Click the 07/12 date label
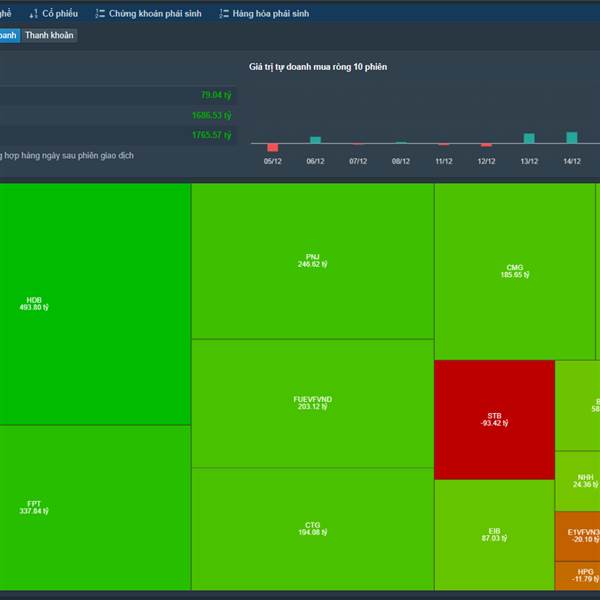This screenshot has height=600, width=600. (x=358, y=161)
